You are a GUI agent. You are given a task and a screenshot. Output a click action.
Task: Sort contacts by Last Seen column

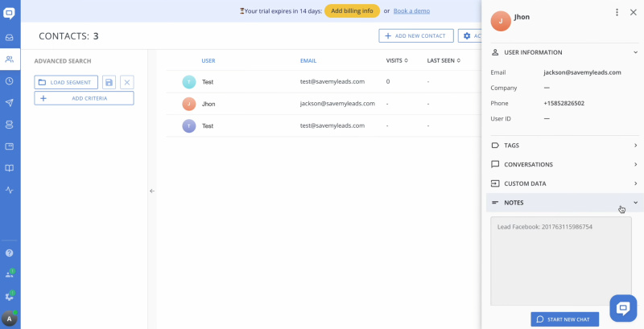(444, 60)
